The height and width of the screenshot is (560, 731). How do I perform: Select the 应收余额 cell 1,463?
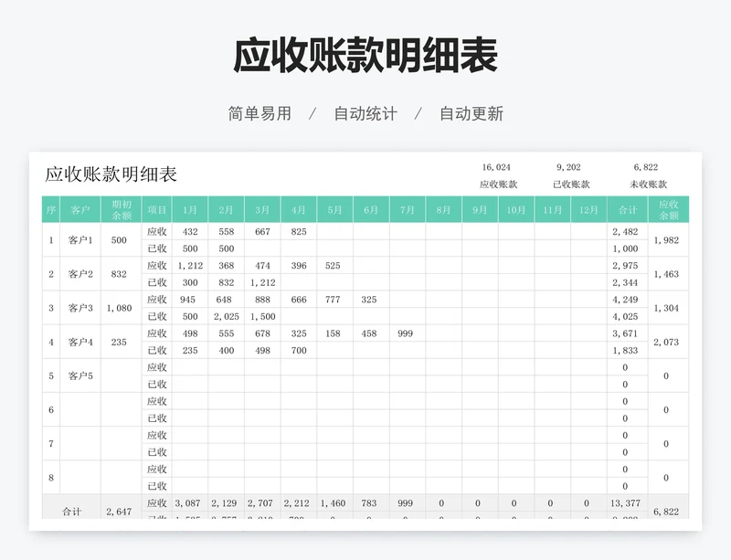[668, 274]
